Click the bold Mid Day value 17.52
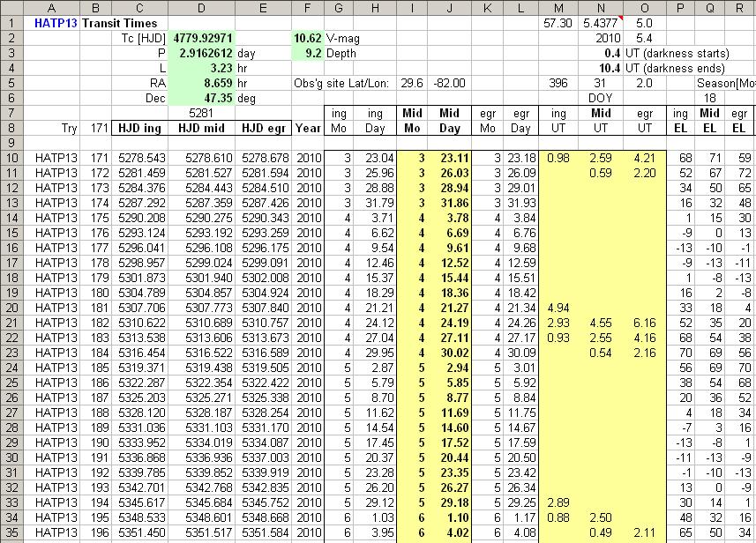 449,443
